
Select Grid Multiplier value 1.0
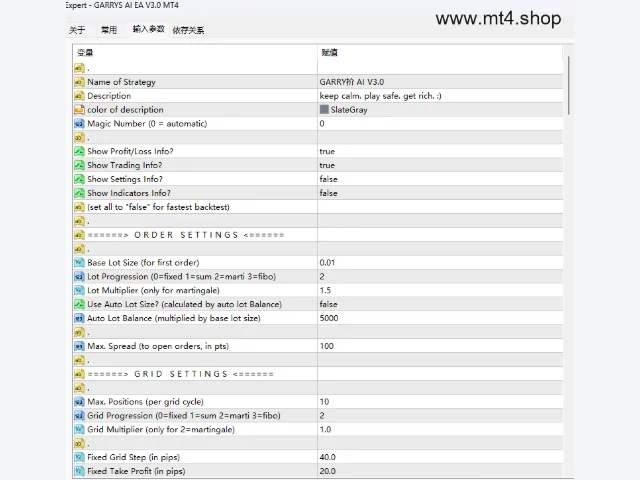coord(325,429)
